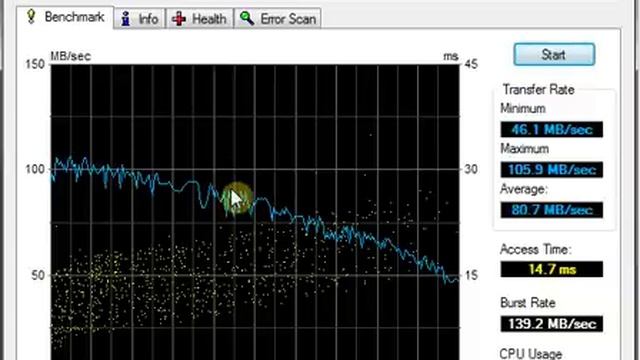Click the 15 ms axis value
The height and width of the screenshot is (360, 640).
(x=471, y=275)
